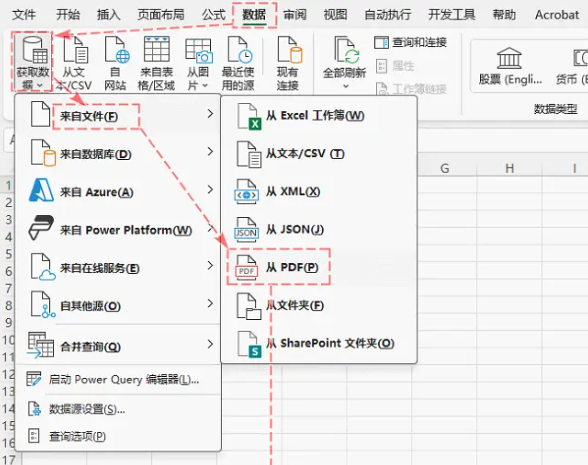Viewport: 588px width, 465px height.
Task: Select 从 PDF(P) submenu item
Action: [319, 267]
